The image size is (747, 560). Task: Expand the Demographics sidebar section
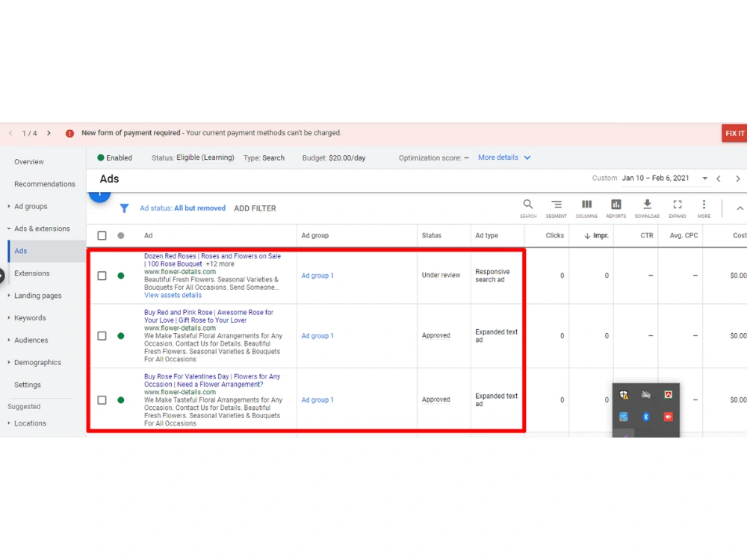click(x=9, y=362)
